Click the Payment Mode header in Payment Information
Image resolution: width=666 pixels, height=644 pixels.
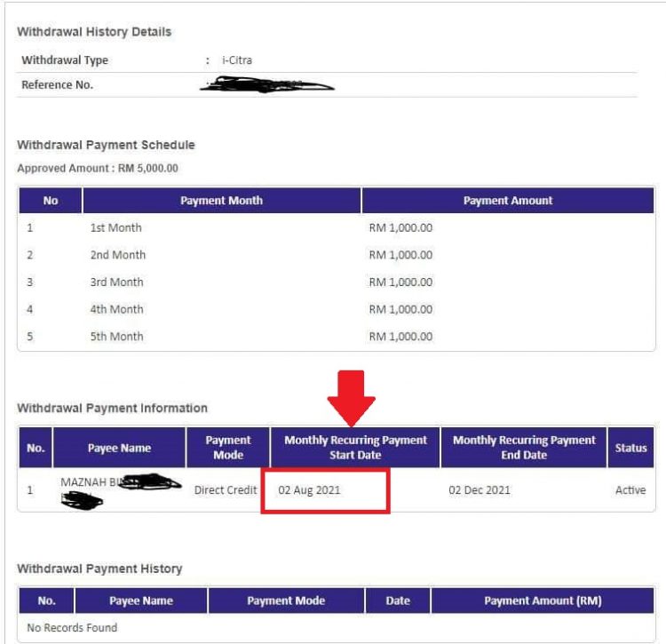coord(228,448)
